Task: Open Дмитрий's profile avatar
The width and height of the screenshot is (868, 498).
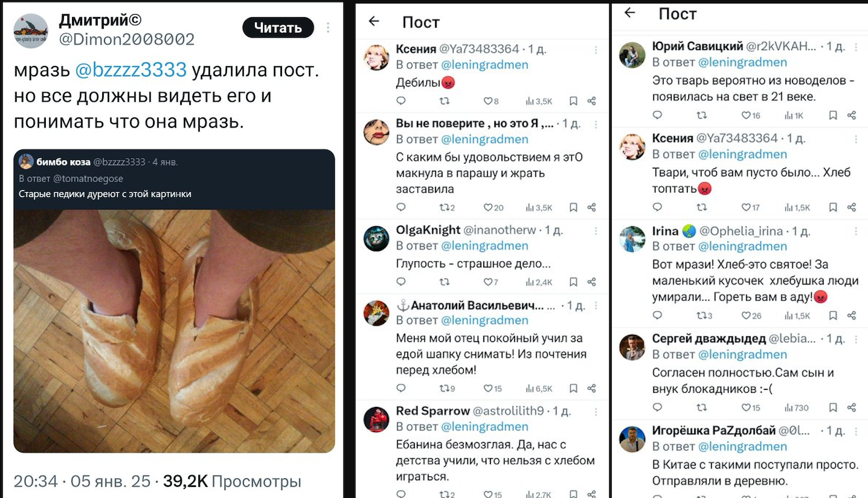Action: point(31,31)
